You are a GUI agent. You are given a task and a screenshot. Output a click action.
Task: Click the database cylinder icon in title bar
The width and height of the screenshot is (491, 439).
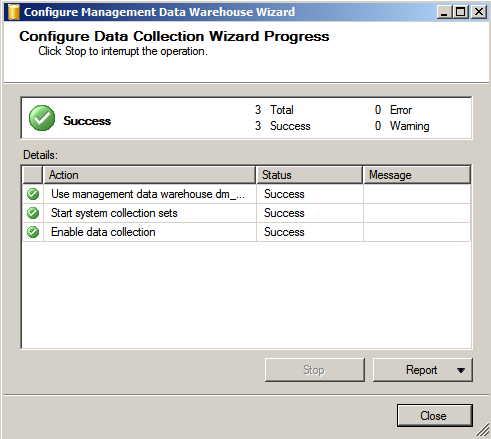14,12
